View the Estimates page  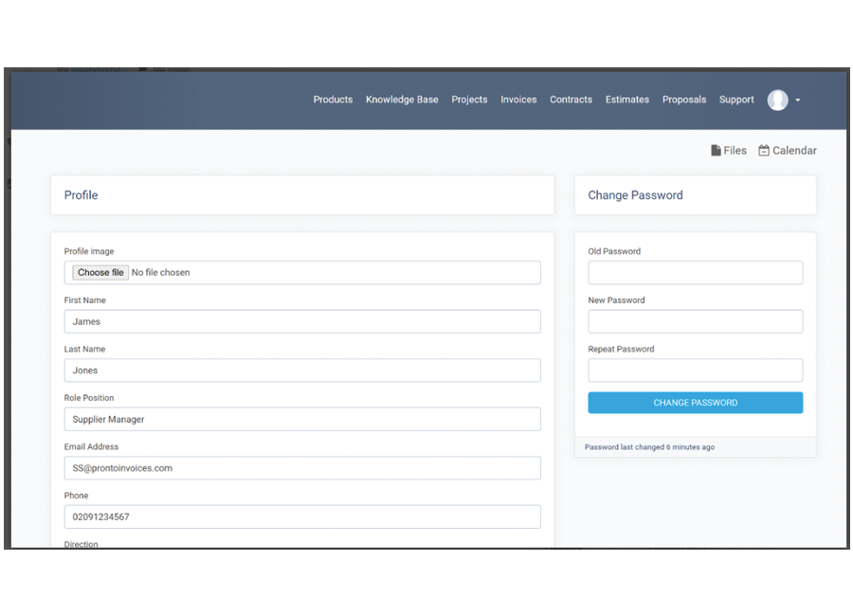(x=627, y=100)
